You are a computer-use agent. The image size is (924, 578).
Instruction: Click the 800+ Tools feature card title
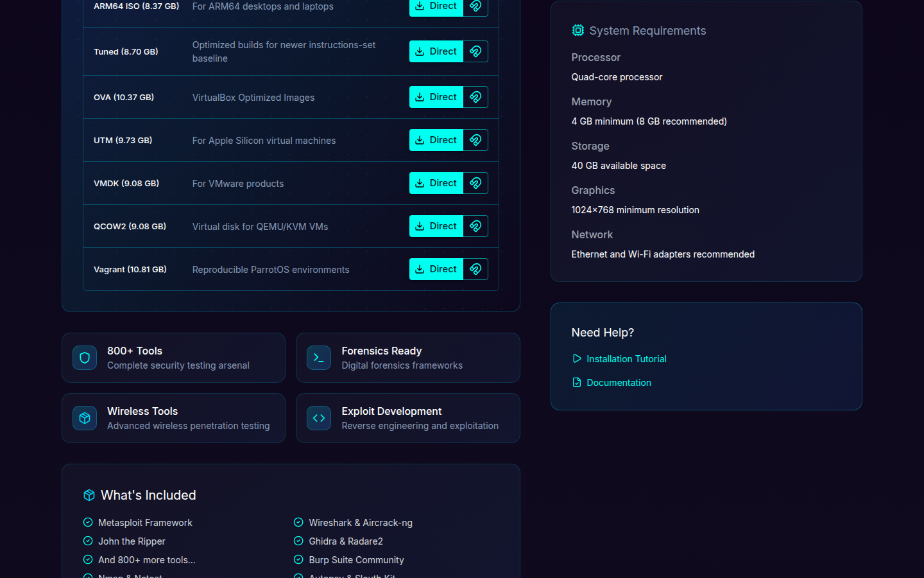click(x=135, y=351)
